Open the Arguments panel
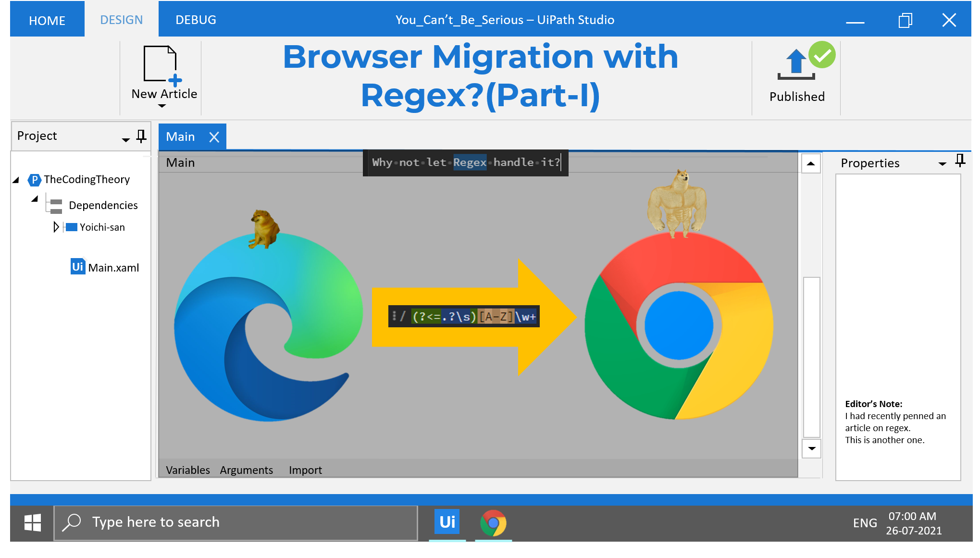980x558 pixels. tap(247, 470)
